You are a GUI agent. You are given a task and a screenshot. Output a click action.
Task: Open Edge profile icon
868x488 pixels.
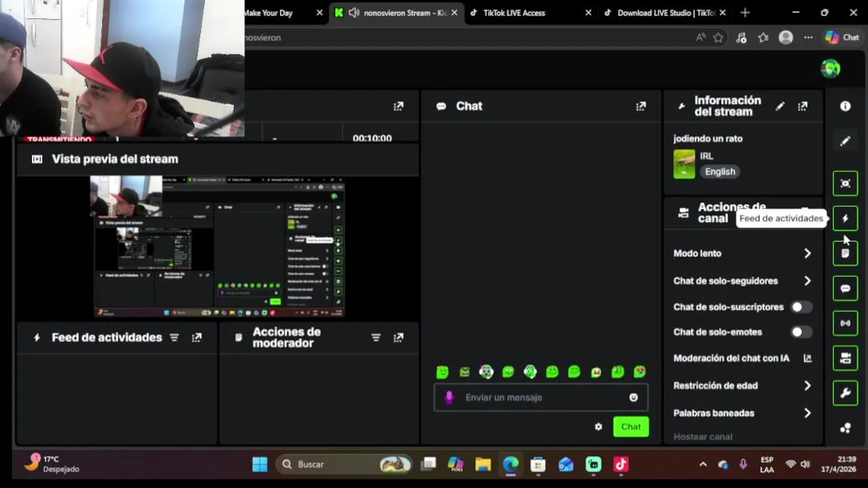pyautogui.click(x=786, y=37)
